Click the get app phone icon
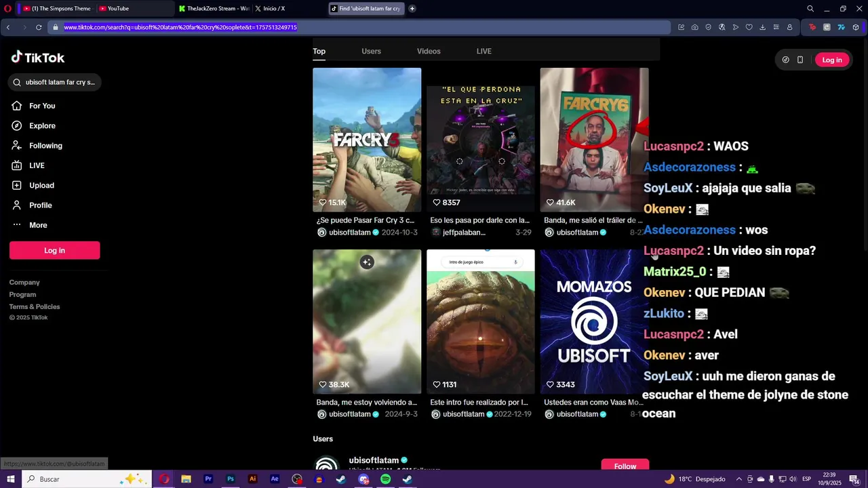The width and height of the screenshot is (868, 488). coord(800,60)
